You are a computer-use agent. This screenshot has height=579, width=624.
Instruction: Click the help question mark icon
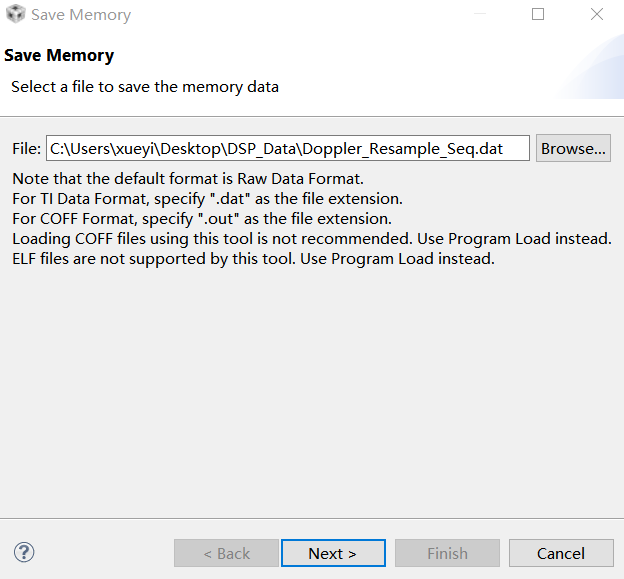point(24,552)
